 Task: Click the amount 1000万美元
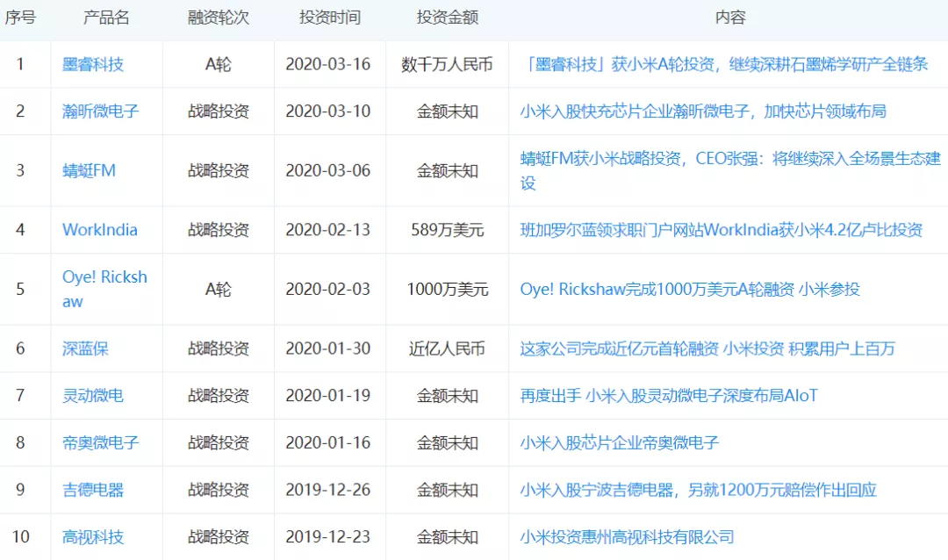tap(448, 289)
